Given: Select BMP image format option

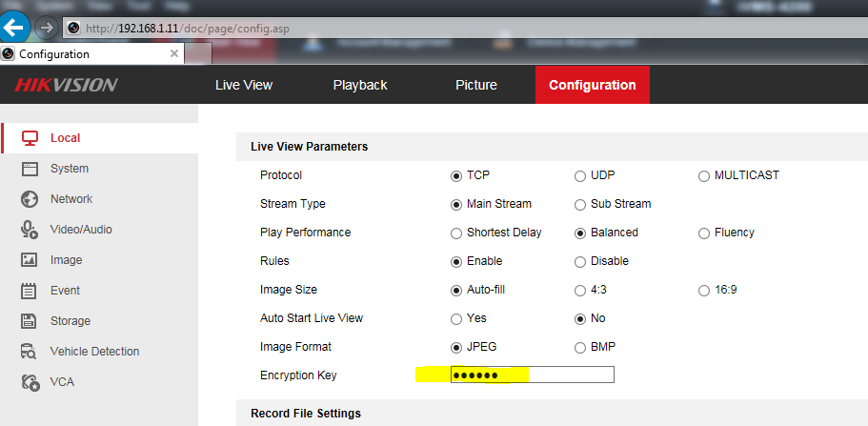Looking at the screenshot, I should tap(580, 347).
